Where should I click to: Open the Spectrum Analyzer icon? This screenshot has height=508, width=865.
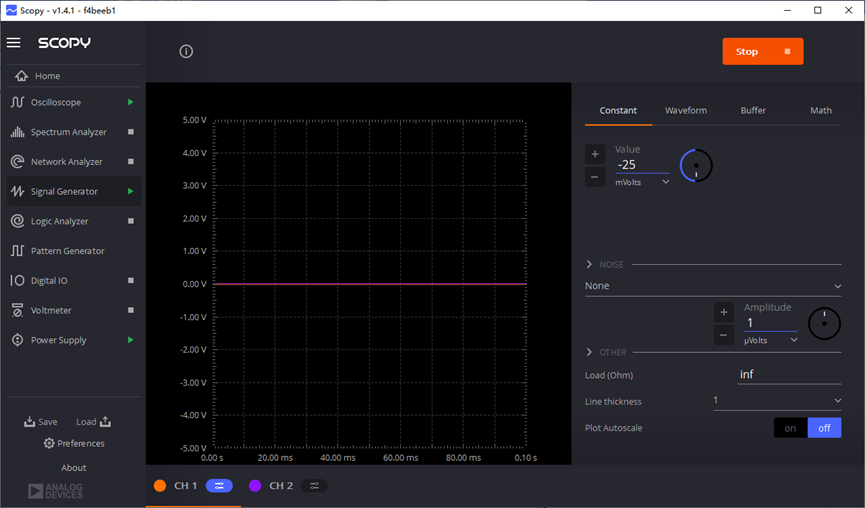tap(18, 132)
